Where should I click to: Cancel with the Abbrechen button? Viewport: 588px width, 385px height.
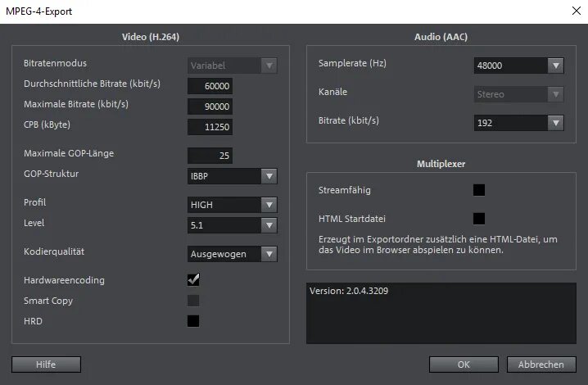click(x=541, y=365)
